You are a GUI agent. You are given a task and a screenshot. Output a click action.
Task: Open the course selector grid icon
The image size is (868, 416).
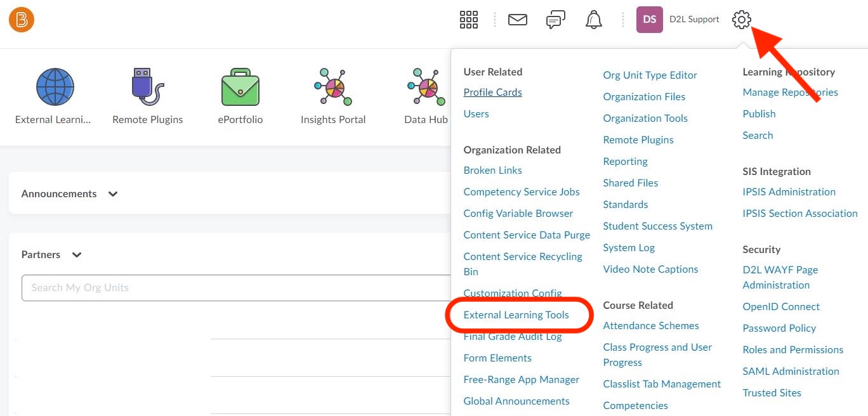click(x=468, y=20)
